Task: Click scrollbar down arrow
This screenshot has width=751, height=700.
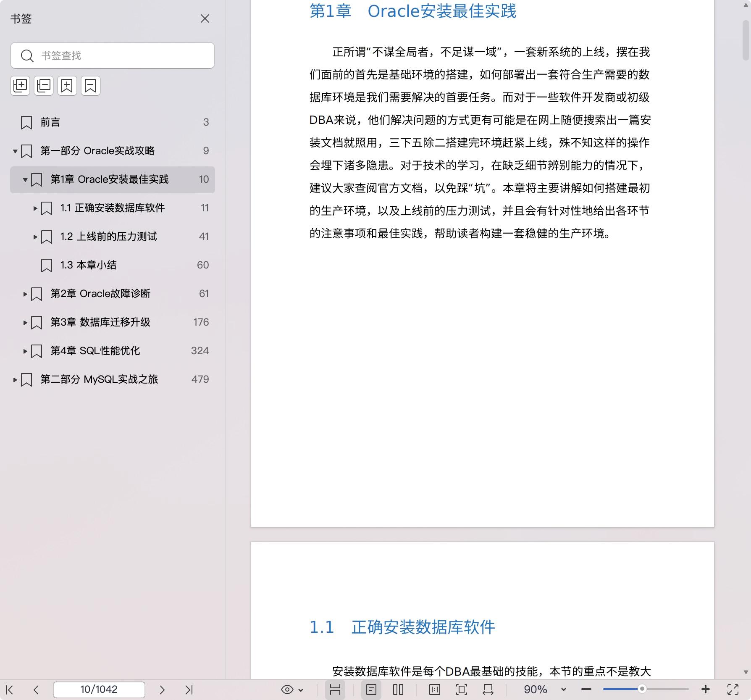Action: 746,672
